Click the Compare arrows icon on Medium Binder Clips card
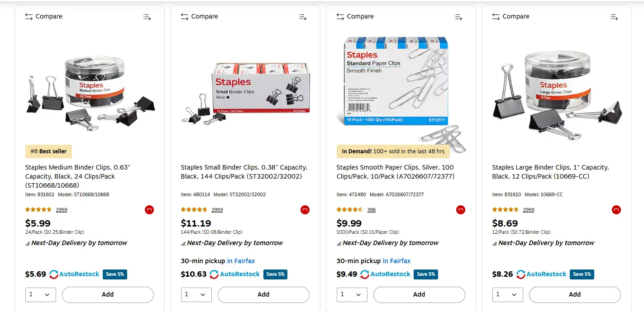The image size is (644, 312). click(28, 16)
